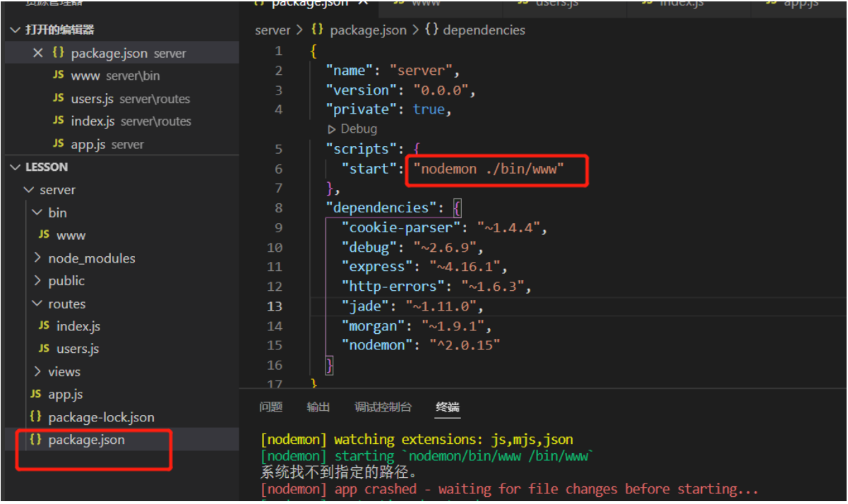This screenshot has height=504, width=848.
Task: Switch to 问题 panel tab
Action: pos(270,407)
